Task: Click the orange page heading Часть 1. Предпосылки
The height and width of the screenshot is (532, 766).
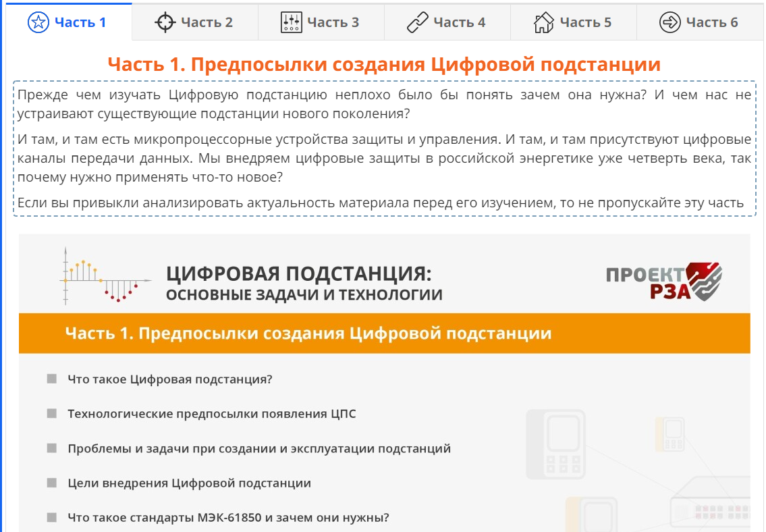Action: (383, 65)
